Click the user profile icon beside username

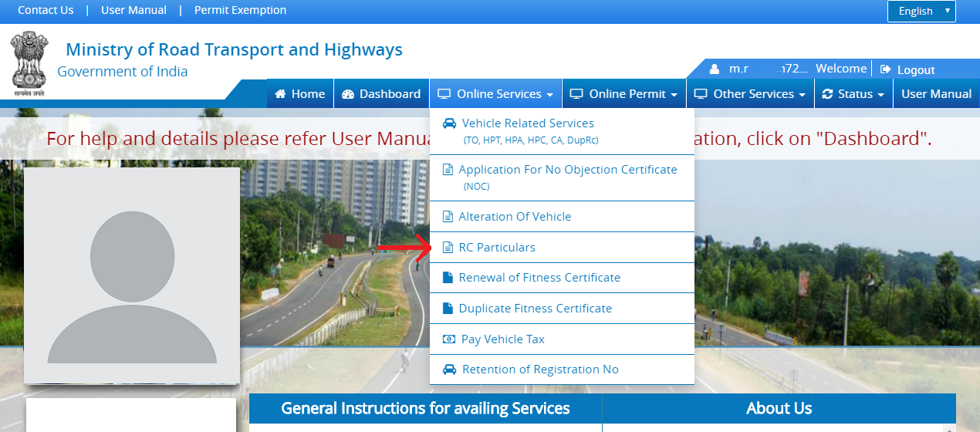(715, 69)
